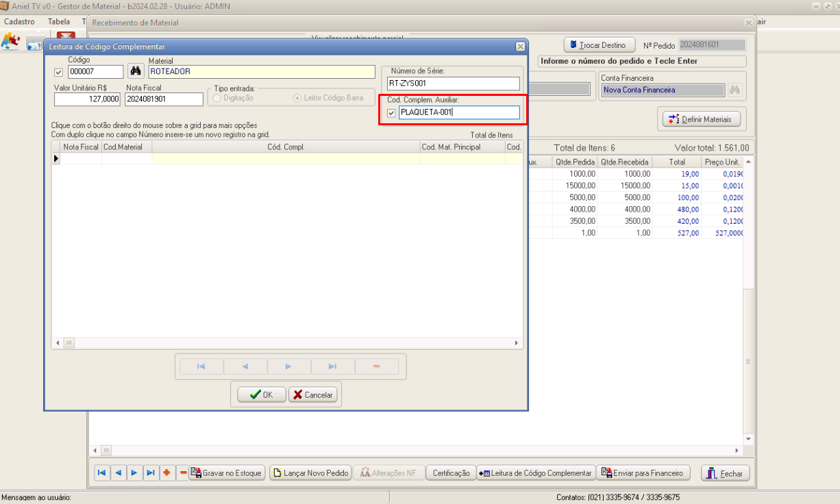Toggle the Cod. Complem. Auxiliar checkbox
The image size is (840, 504).
click(x=391, y=113)
